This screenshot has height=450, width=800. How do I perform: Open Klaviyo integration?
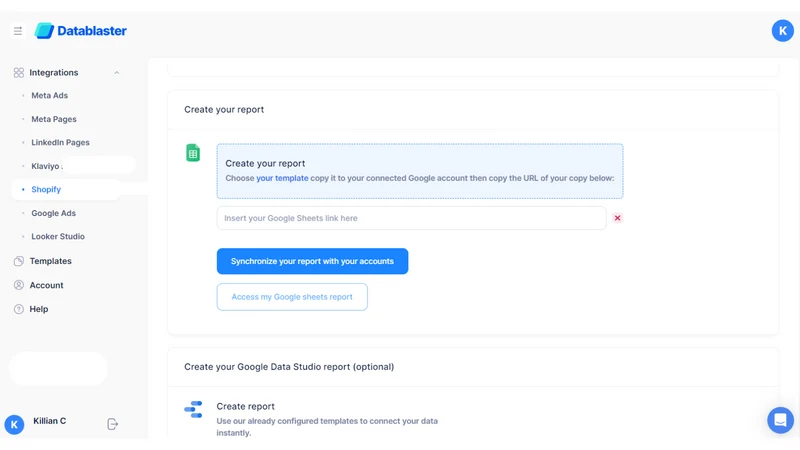(45, 166)
